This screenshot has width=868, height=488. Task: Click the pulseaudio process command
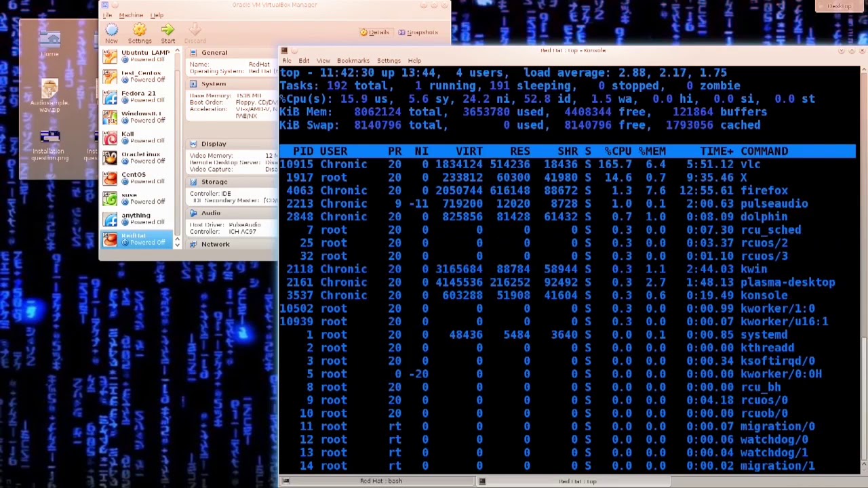[x=774, y=203]
